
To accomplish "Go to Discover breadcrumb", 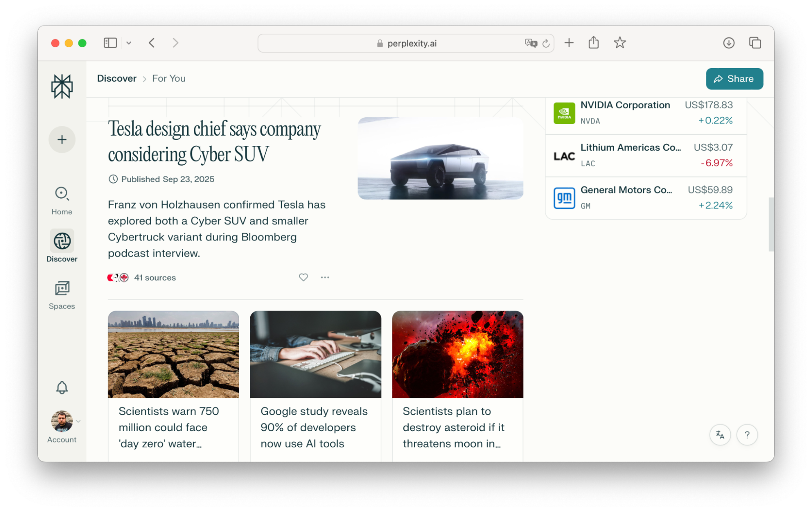I will point(117,78).
